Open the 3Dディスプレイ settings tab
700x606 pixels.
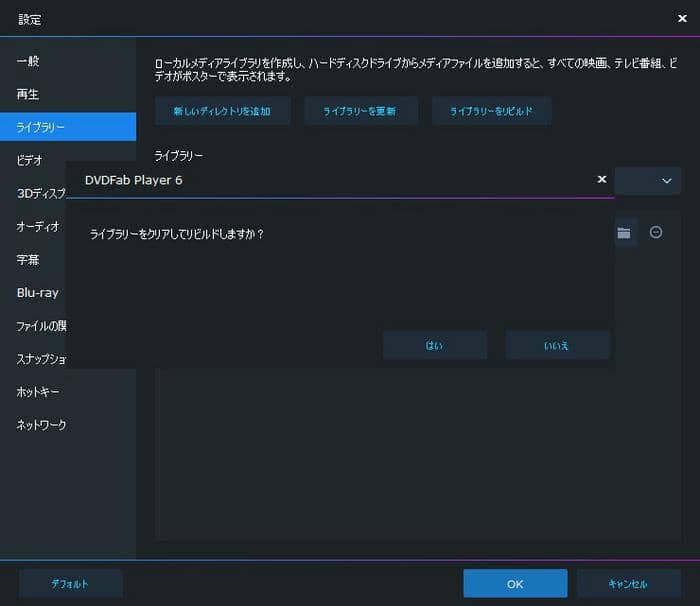(41, 193)
